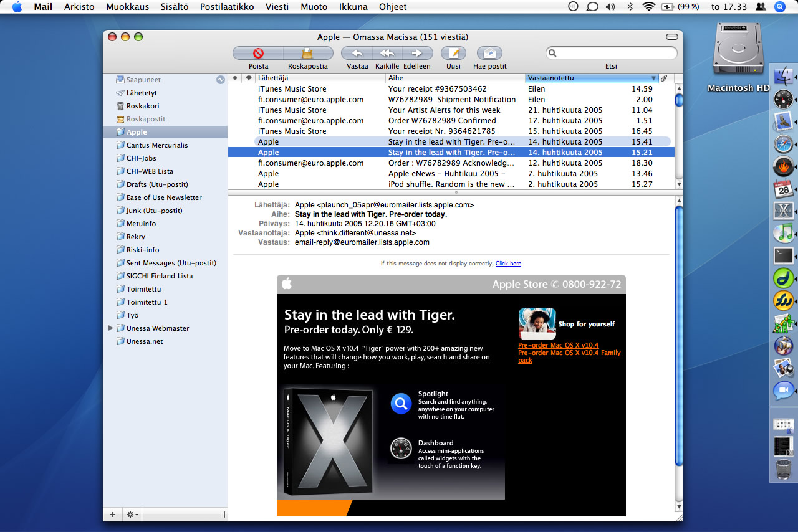
Task: Open the Viesti menu
Action: 277,7
